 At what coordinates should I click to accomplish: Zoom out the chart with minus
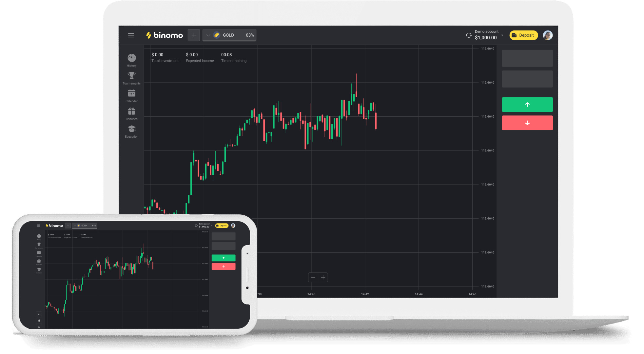coord(313,277)
